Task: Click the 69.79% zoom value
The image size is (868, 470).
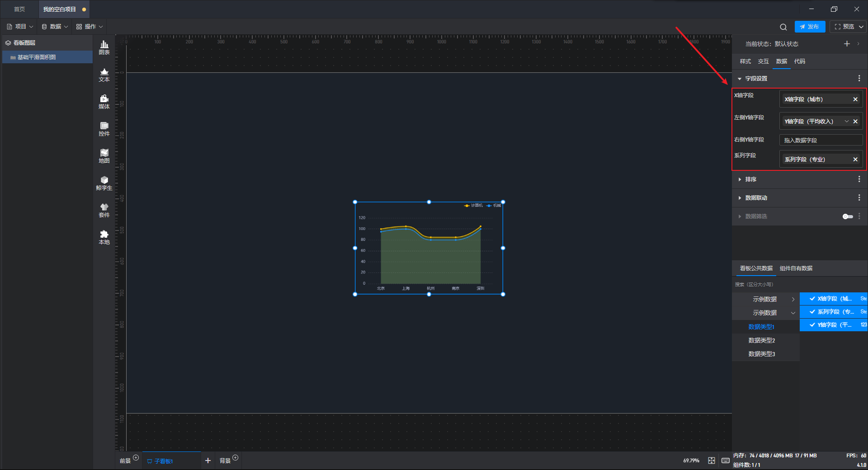Action: 691,461
